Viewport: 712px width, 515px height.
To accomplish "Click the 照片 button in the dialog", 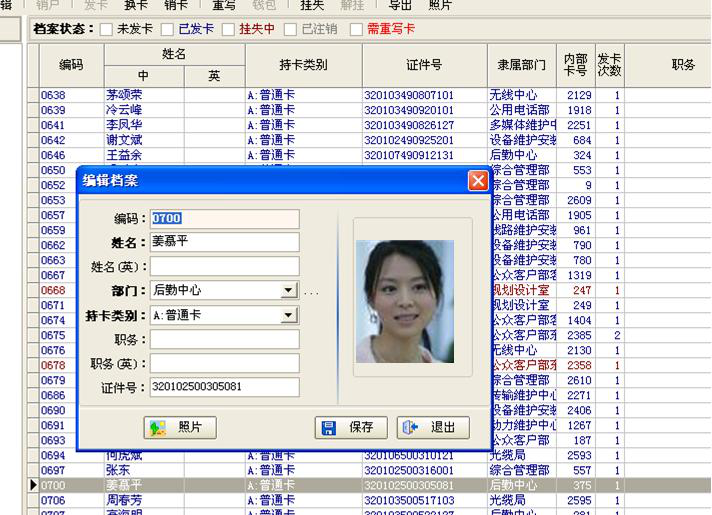I will pos(179,428).
